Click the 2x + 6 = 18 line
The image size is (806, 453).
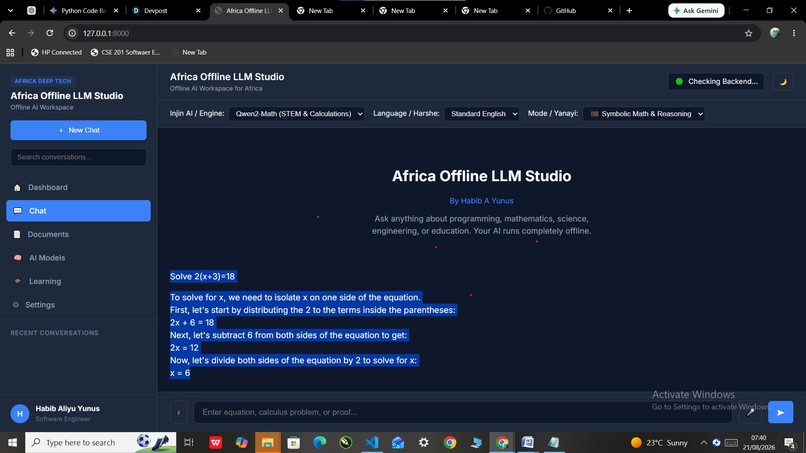[x=192, y=322]
